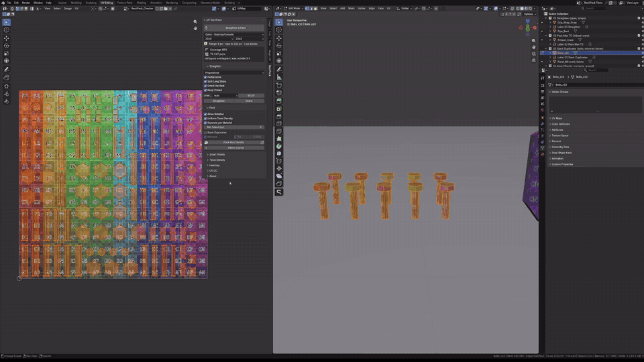
Task: Select the UV editor Scale tool
Action: (6, 54)
